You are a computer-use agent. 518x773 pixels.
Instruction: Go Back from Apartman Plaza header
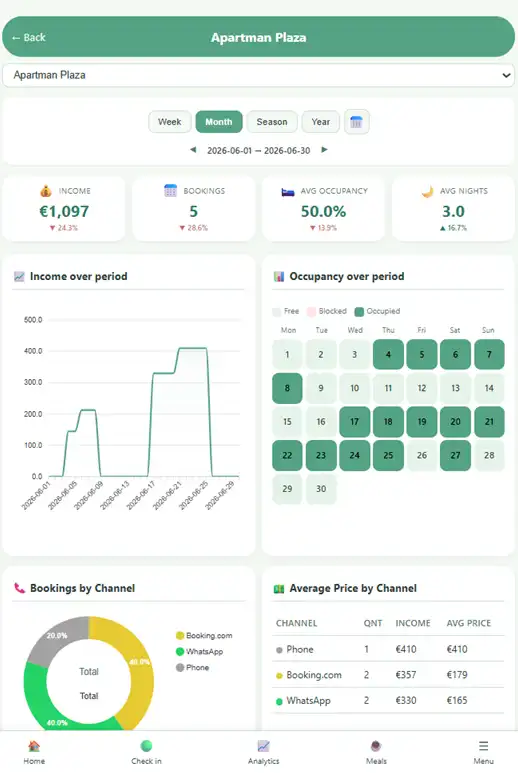(x=29, y=37)
